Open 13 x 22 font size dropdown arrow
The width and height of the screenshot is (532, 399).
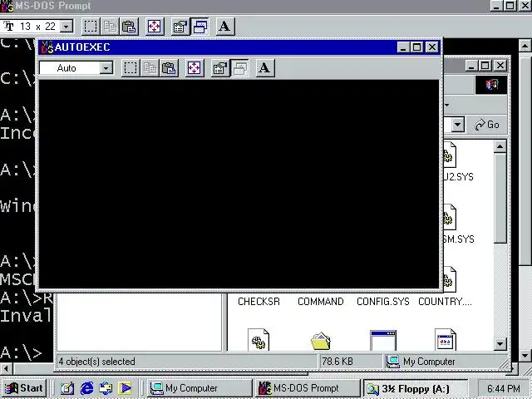(x=66, y=26)
